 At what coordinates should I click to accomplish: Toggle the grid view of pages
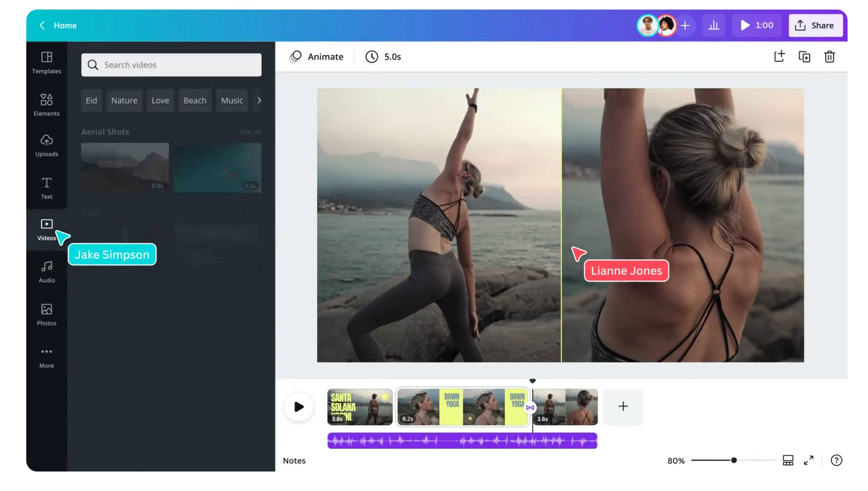(x=788, y=460)
